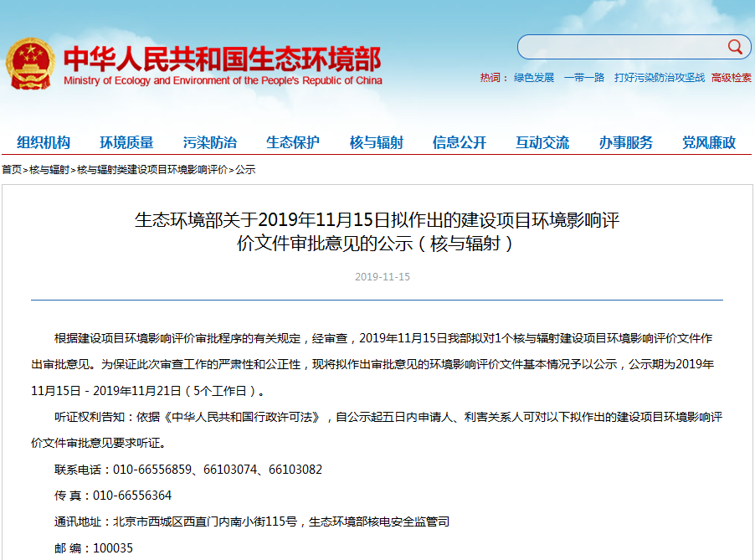This screenshot has height=560, width=755.
Task: Go to 核与辐射 in the breadcrumb
Action: 49,169
